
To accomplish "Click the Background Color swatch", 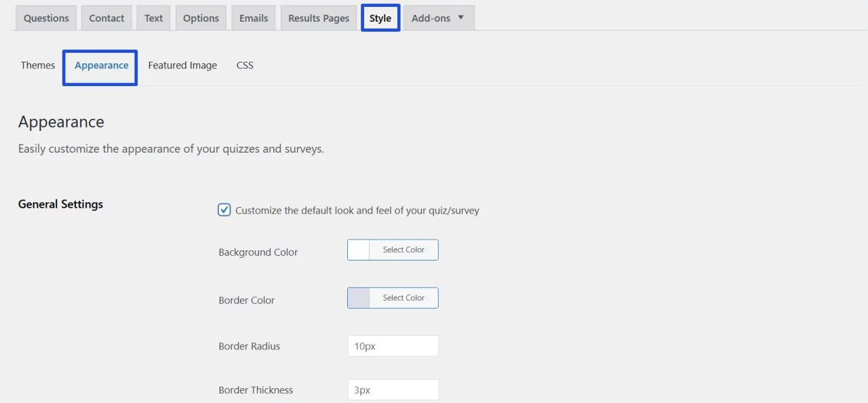I will [x=359, y=250].
